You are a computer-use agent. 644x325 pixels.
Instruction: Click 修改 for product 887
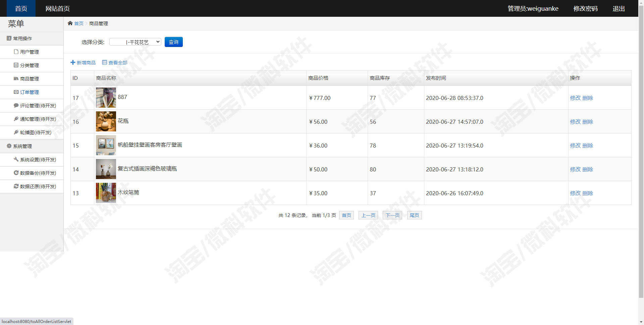[575, 98]
